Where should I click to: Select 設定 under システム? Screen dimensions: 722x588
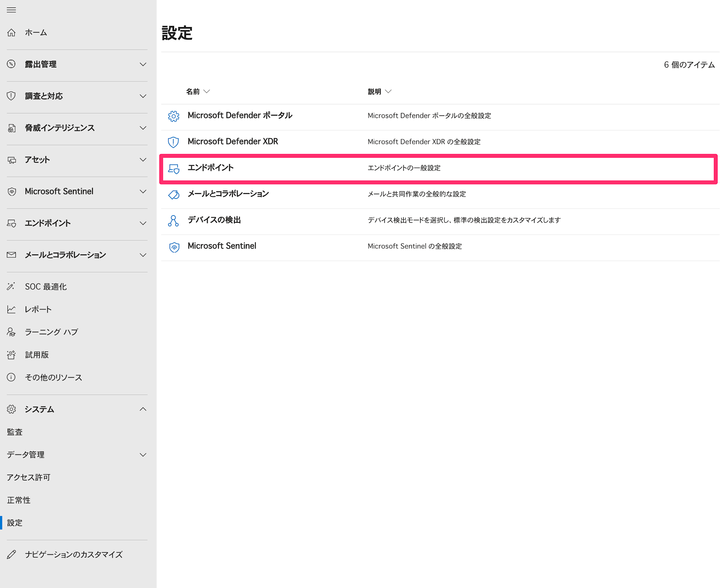pos(15,523)
